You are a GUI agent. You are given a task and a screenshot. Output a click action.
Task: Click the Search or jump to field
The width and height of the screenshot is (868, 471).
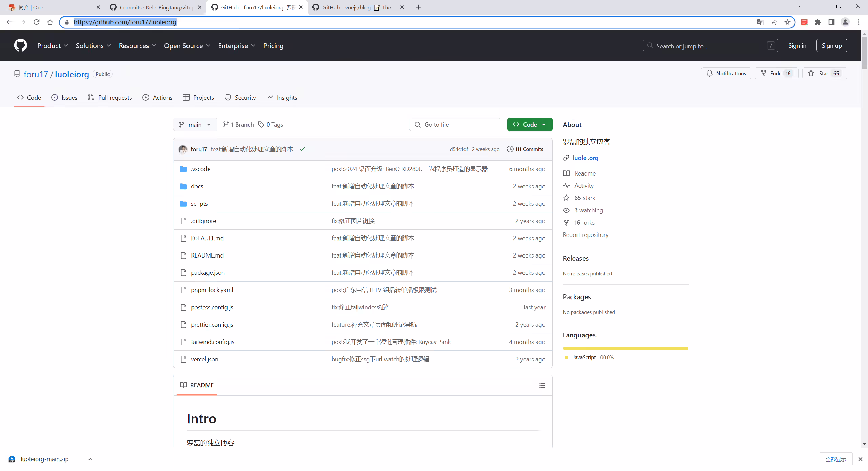coord(710,45)
